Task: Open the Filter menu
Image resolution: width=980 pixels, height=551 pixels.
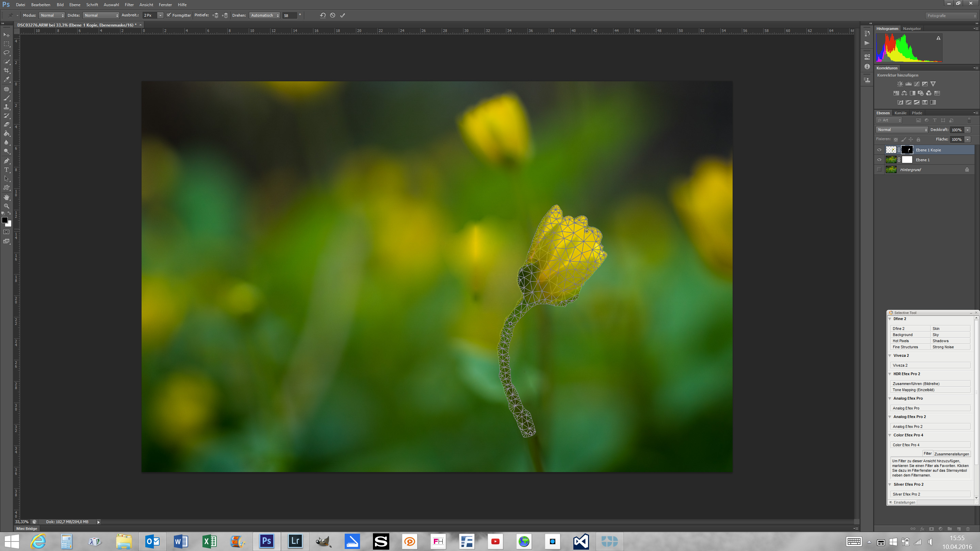Action: [129, 4]
